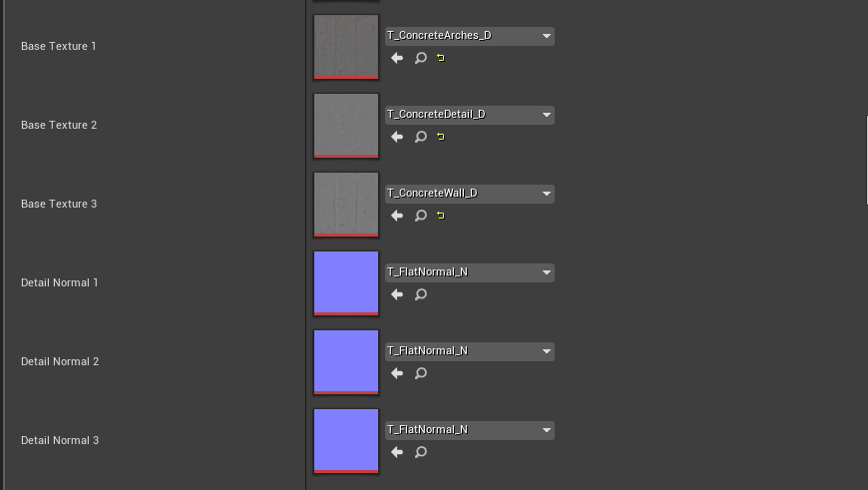This screenshot has width=868, height=490.
Task: Open the T_ConcreteDetail_D texture dropdown
Action: (x=469, y=115)
